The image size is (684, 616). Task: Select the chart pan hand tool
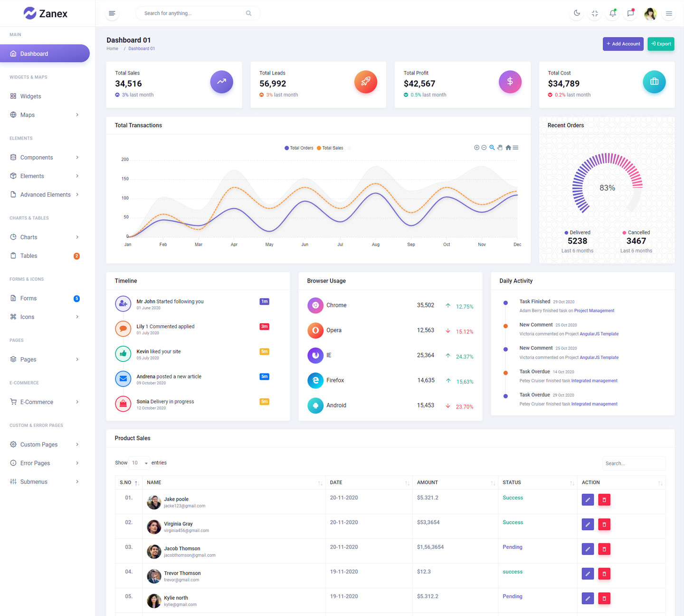click(x=500, y=148)
